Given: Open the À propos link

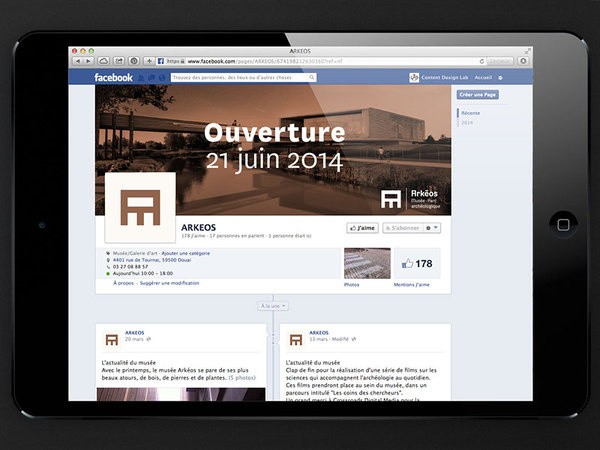Looking at the screenshot, I should coord(124,283).
